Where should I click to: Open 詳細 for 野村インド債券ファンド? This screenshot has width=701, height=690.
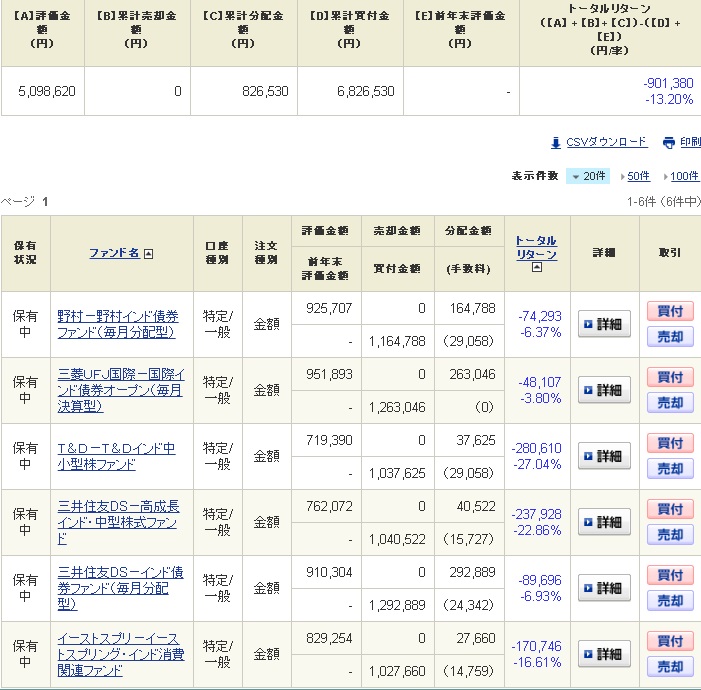tap(604, 324)
